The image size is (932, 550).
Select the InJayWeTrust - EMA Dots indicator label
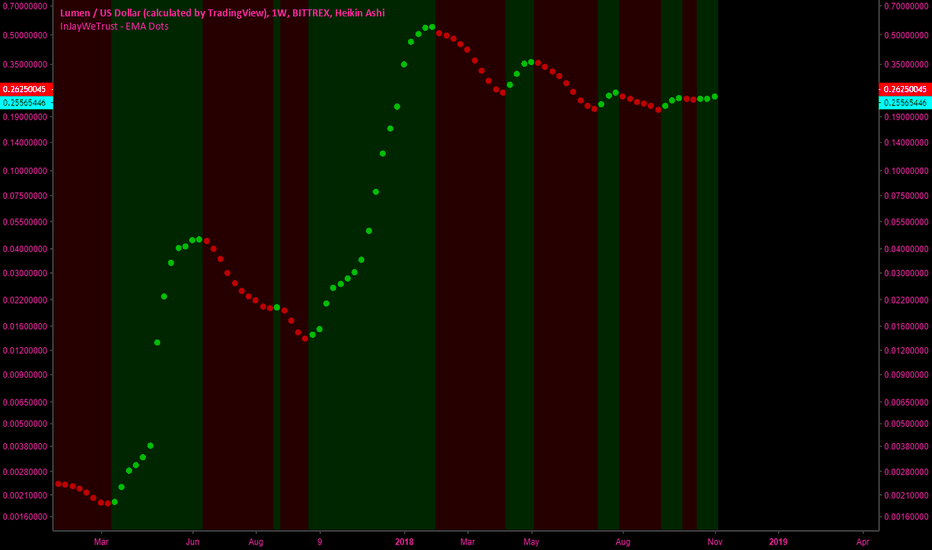[114, 26]
